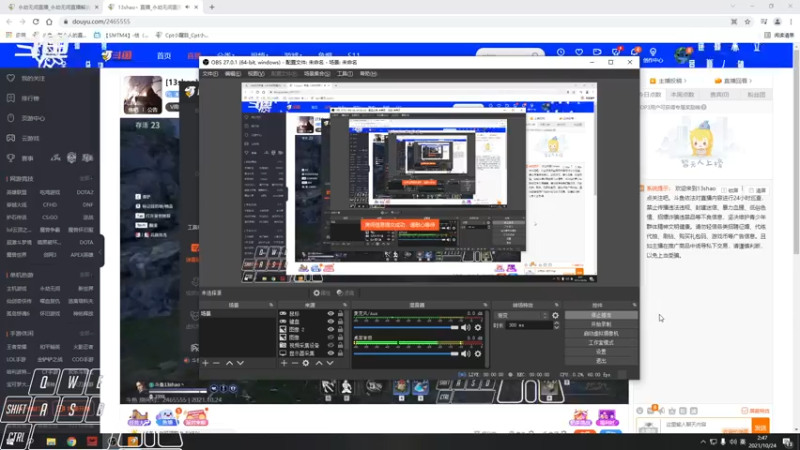Toggle visibility of the 视频采集设备 source
Screen dimensions: 800x450
coord(331,345)
